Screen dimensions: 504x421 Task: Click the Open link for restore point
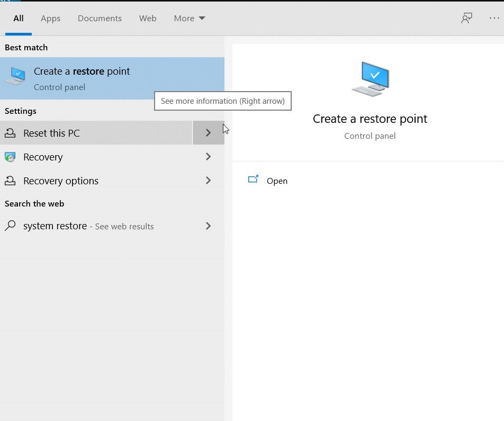coord(277,181)
